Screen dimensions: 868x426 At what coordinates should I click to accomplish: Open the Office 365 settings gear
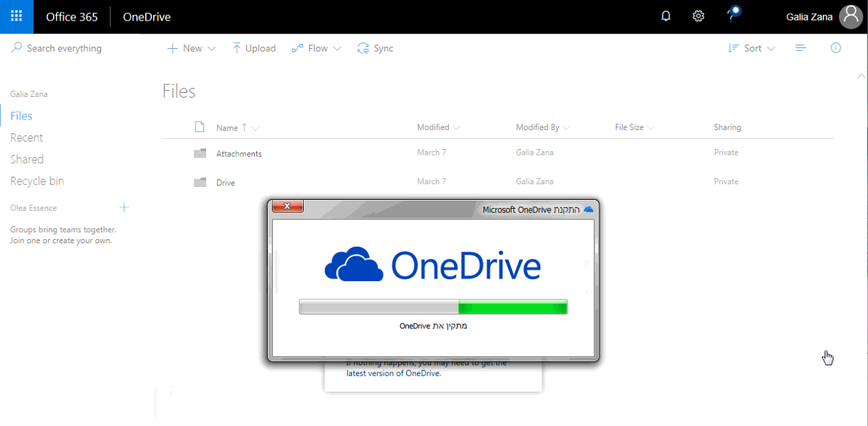[698, 15]
